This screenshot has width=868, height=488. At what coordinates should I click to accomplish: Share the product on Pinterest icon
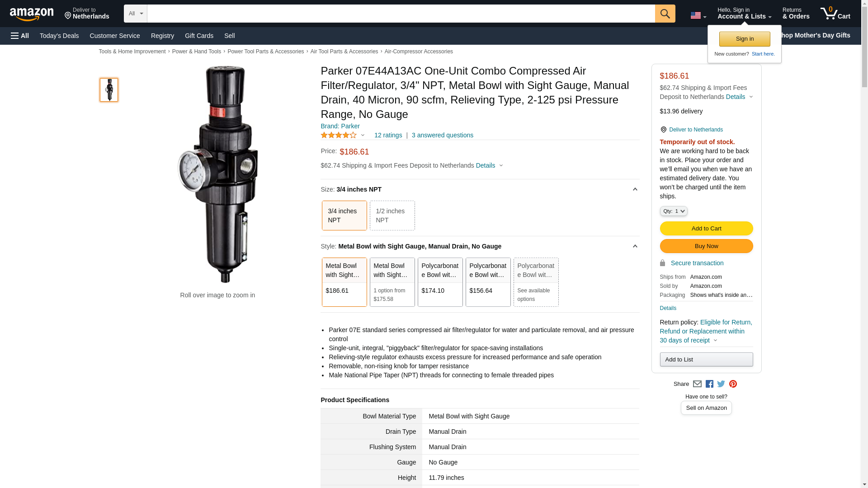pyautogui.click(x=733, y=384)
